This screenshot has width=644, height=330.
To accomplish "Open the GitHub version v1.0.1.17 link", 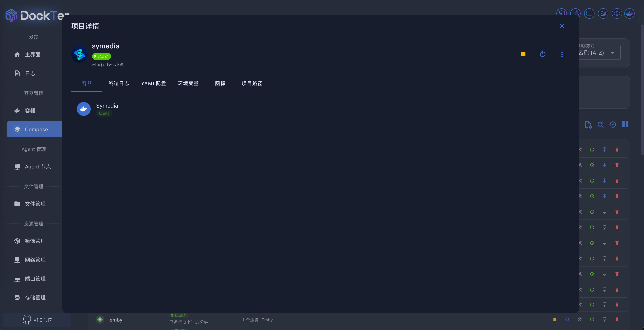I will [38, 320].
